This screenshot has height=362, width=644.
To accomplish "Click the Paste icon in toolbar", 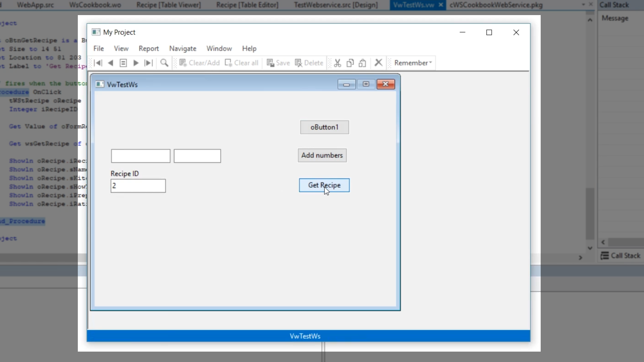I will [362, 63].
